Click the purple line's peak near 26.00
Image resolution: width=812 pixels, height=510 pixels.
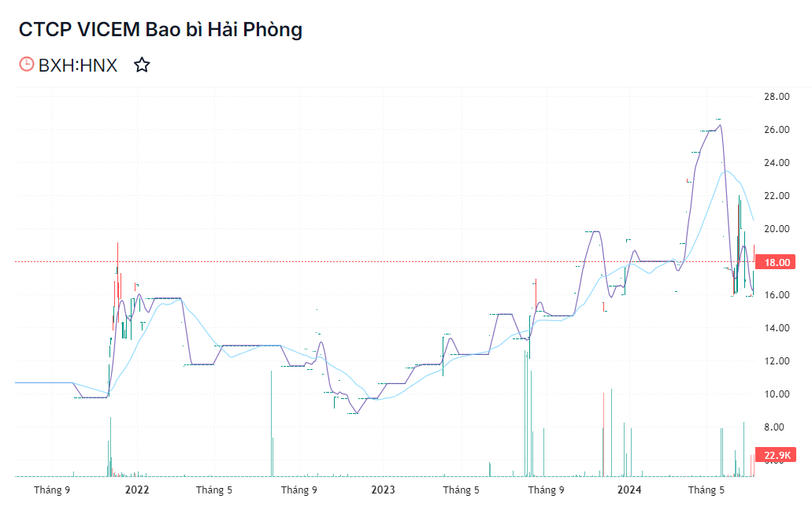[720, 125]
